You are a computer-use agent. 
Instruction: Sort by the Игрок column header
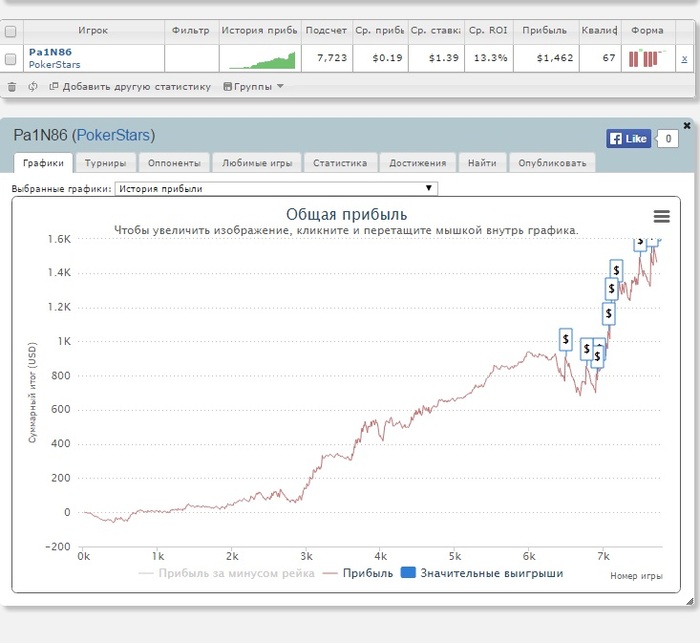tap(93, 30)
